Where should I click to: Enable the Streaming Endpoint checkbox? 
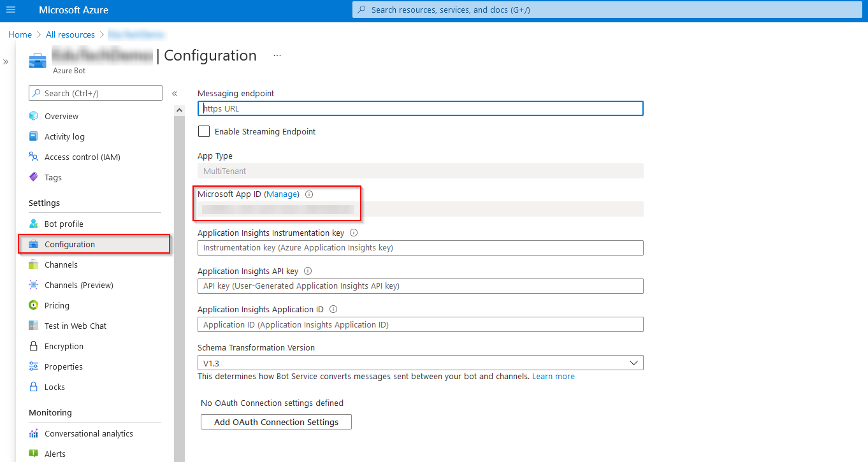pos(204,131)
